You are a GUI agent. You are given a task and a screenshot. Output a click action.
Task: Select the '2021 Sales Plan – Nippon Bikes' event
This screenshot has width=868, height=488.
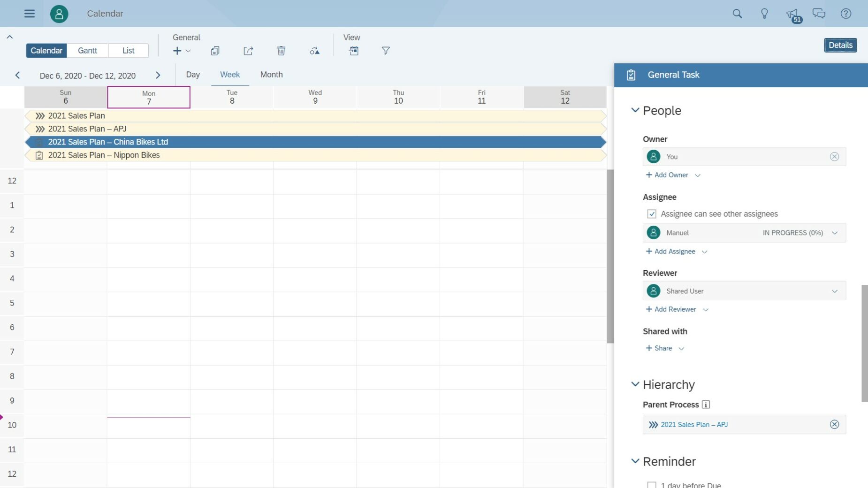pos(104,155)
